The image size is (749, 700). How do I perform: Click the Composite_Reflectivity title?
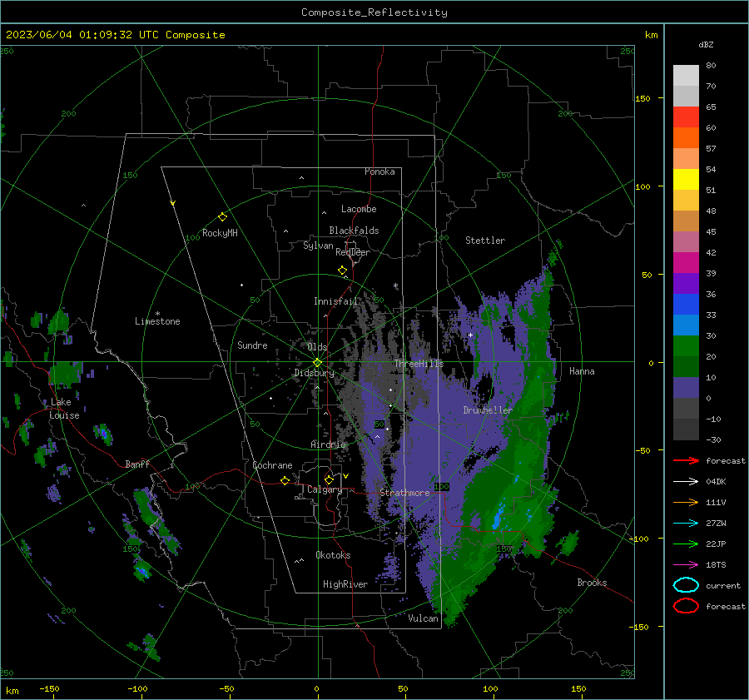point(374,12)
